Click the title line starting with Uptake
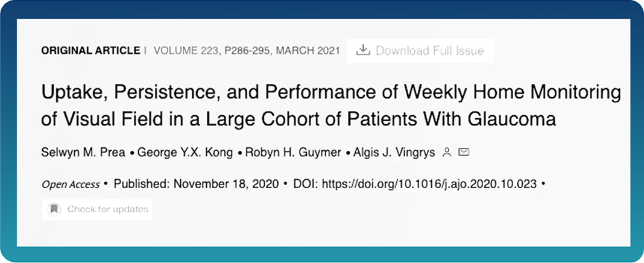 [x=330, y=94]
